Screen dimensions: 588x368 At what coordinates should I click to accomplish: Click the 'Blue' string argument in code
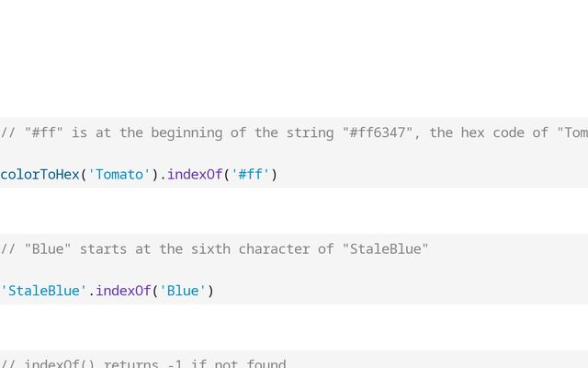(x=182, y=291)
